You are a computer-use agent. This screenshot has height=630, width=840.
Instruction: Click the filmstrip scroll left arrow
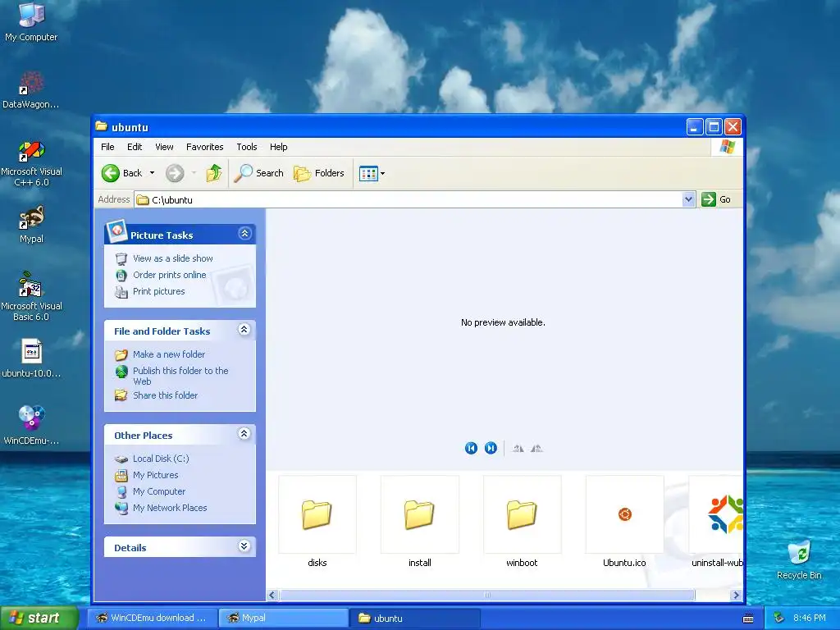coord(272,596)
